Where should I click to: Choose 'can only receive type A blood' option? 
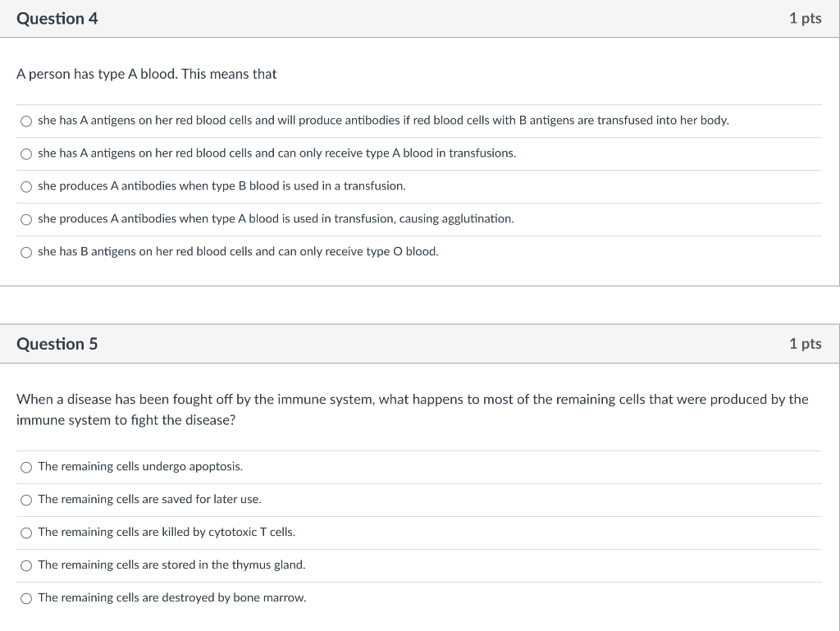click(x=26, y=154)
